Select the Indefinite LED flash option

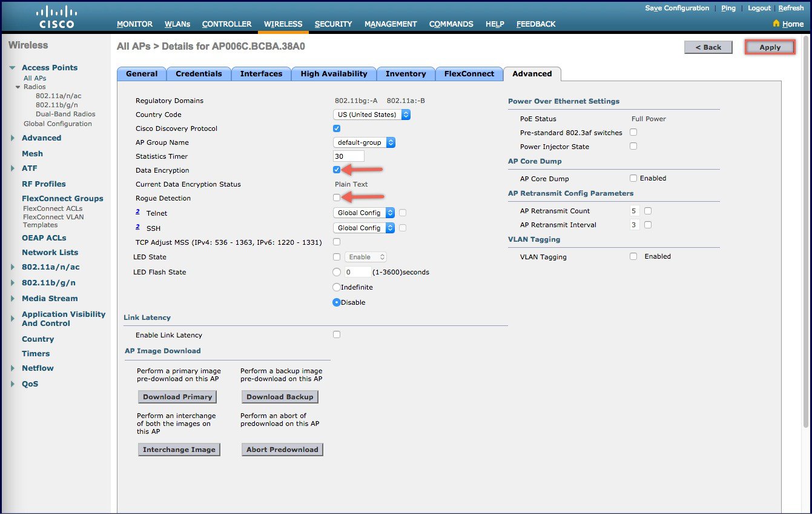[x=337, y=287]
